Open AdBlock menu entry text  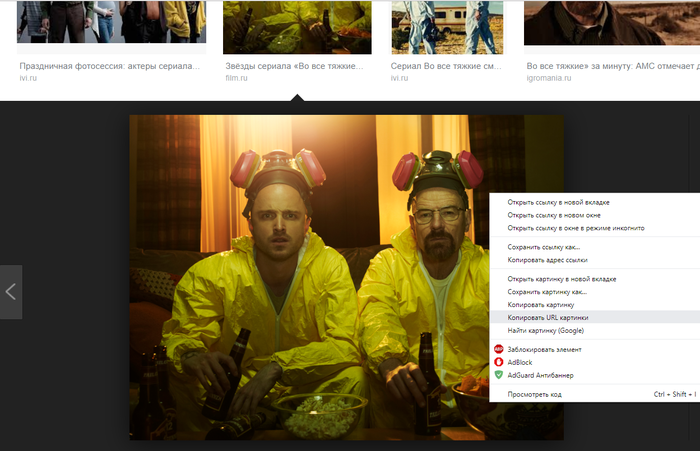click(520, 362)
